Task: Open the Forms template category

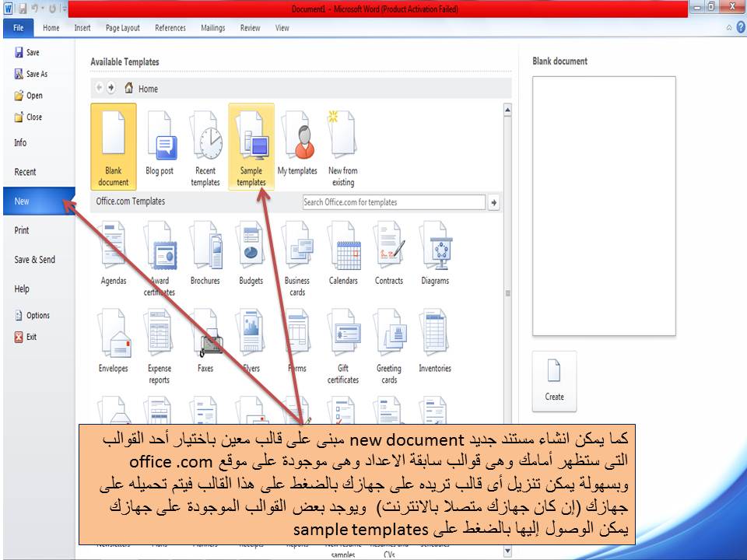Action: [x=297, y=341]
